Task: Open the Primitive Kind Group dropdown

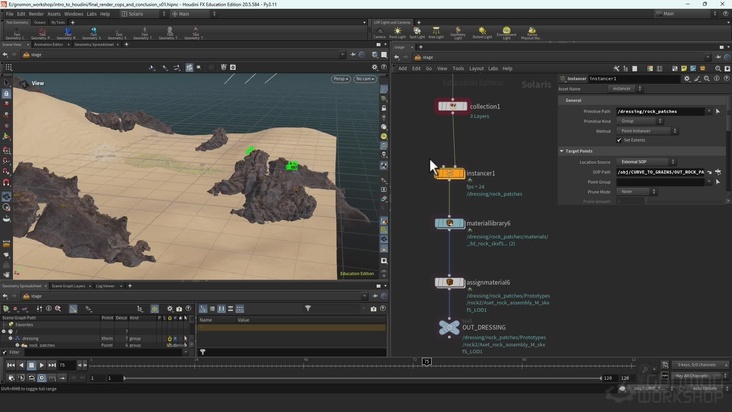Action: pos(639,121)
